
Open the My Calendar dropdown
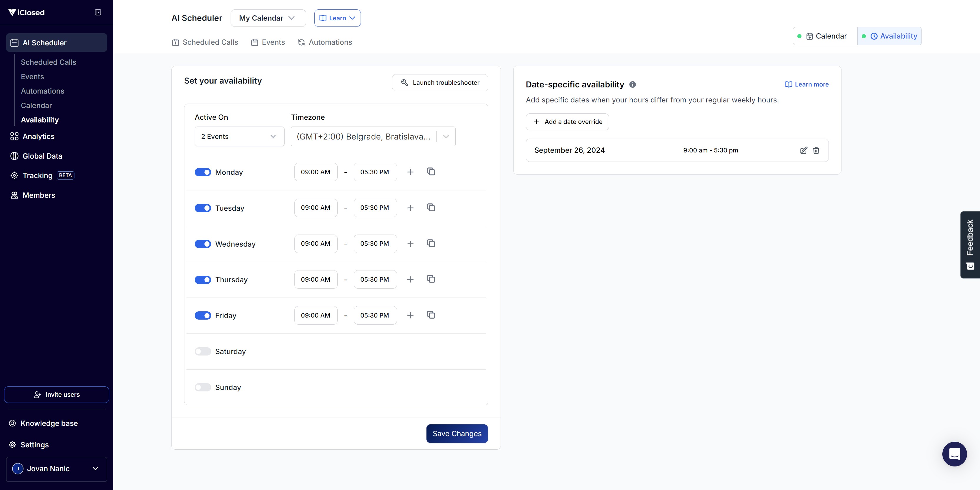[268, 18]
